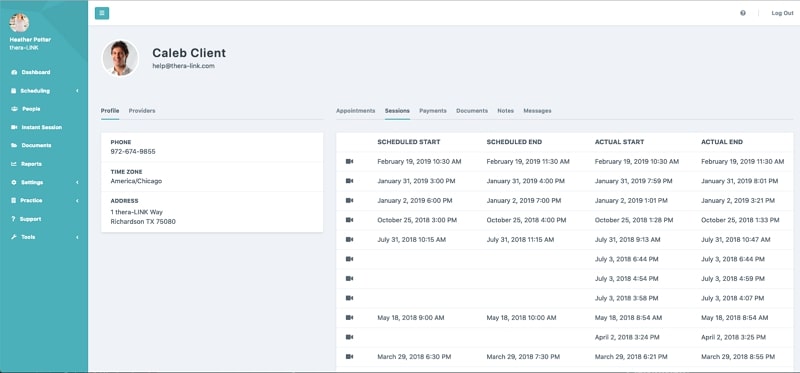Toggle the sidebar with the hamburger menu button
The width and height of the screenshot is (800, 373).
(102, 13)
